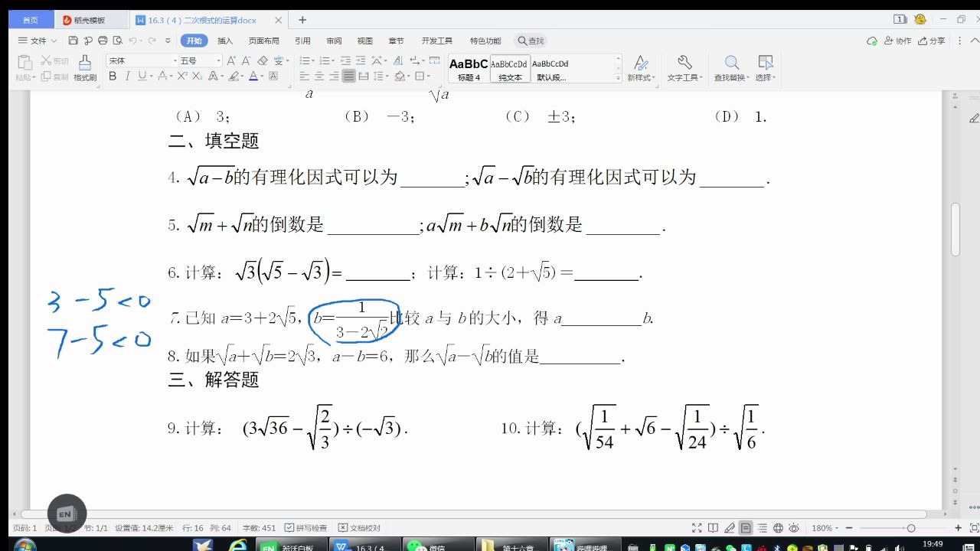Switch to the 审阅 ribbon tab

[x=334, y=41]
